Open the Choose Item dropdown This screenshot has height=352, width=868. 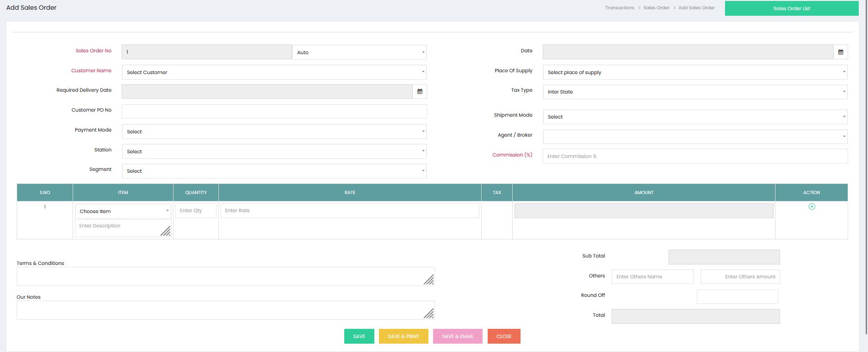coord(123,211)
